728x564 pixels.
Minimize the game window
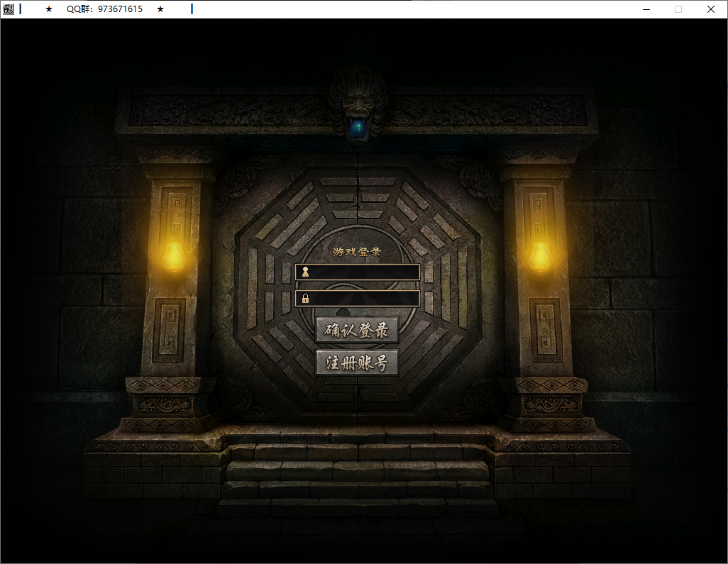[x=646, y=9]
